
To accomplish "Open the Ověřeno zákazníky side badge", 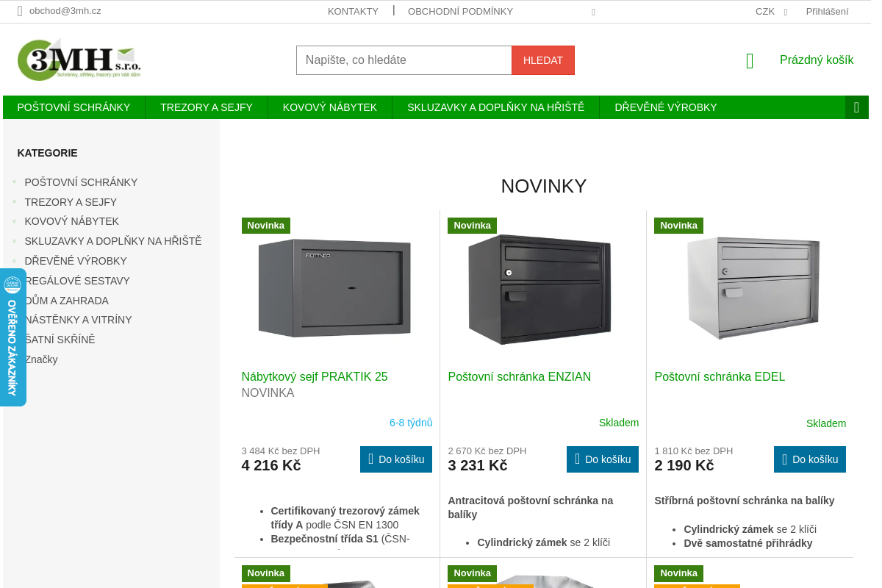I will pos(12,337).
